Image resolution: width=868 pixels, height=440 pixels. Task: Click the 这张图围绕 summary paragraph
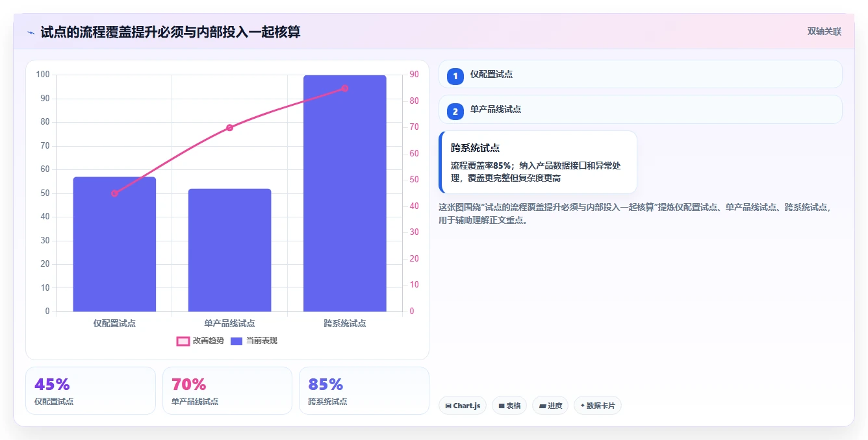point(635,214)
